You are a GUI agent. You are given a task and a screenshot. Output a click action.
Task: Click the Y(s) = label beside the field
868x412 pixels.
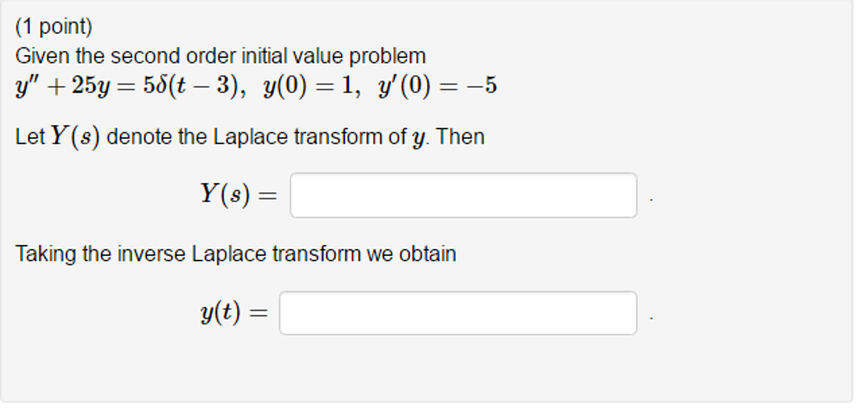point(238,194)
